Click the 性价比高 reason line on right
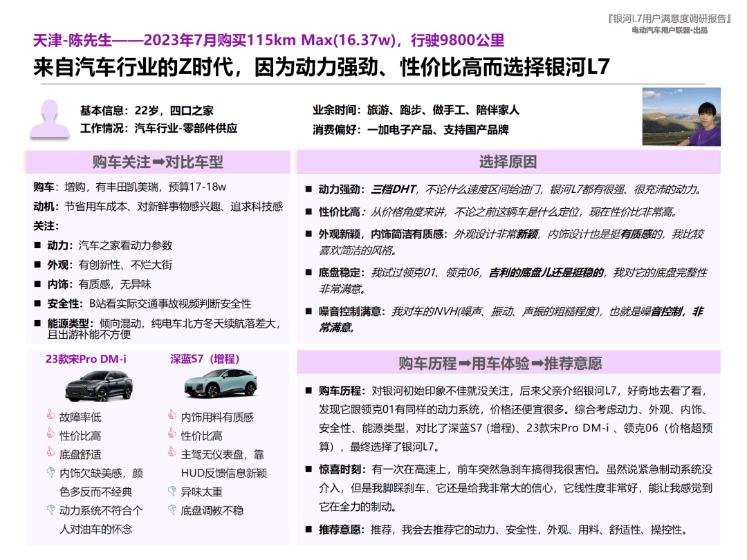The height and width of the screenshot is (560, 747). point(492,212)
